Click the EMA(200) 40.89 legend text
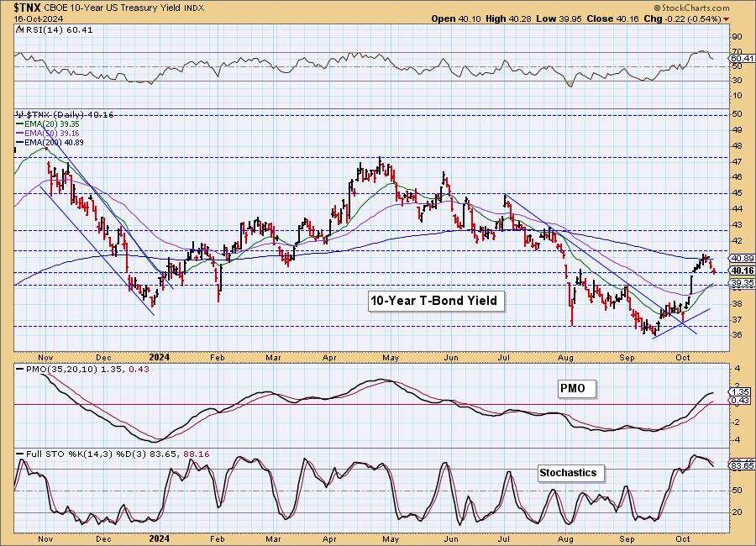The height and width of the screenshot is (546, 756). (54, 142)
